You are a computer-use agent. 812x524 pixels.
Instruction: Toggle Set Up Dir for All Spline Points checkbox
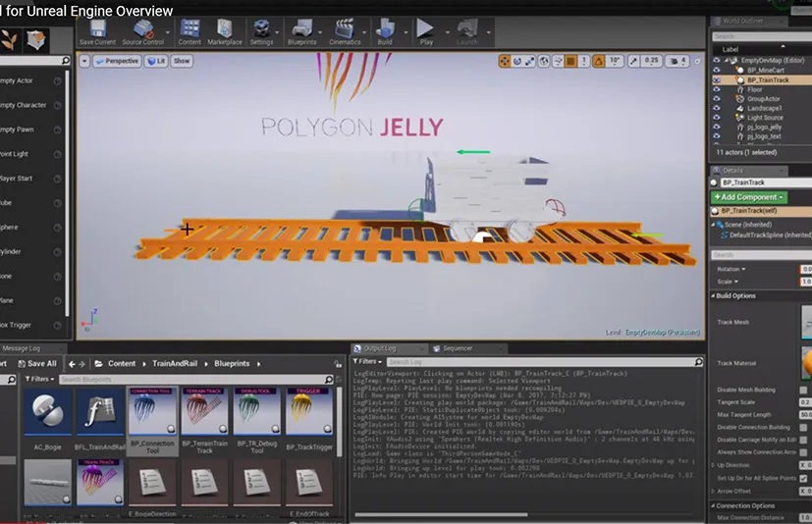[x=803, y=478]
